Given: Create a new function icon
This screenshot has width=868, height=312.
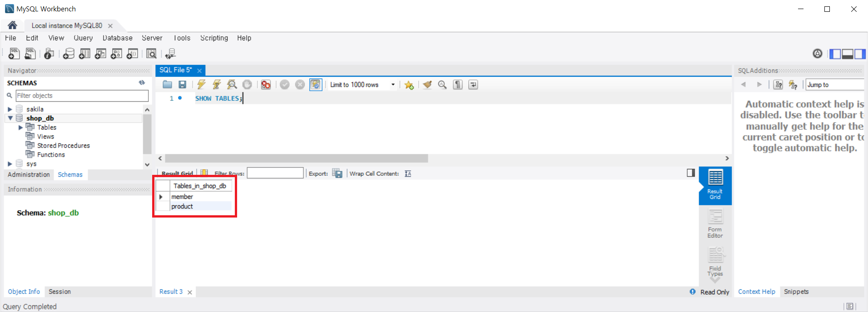Looking at the screenshot, I should click(x=132, y=54).
